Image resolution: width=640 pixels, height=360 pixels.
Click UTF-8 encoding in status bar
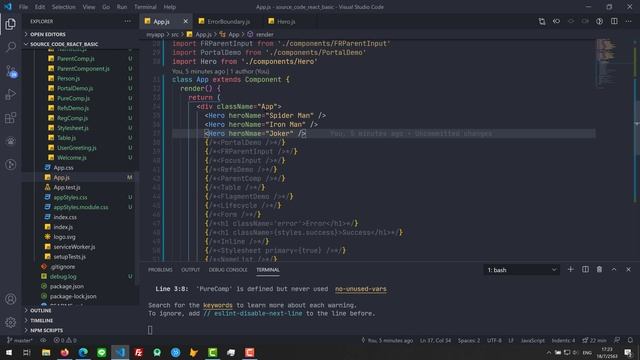point(494,340)
